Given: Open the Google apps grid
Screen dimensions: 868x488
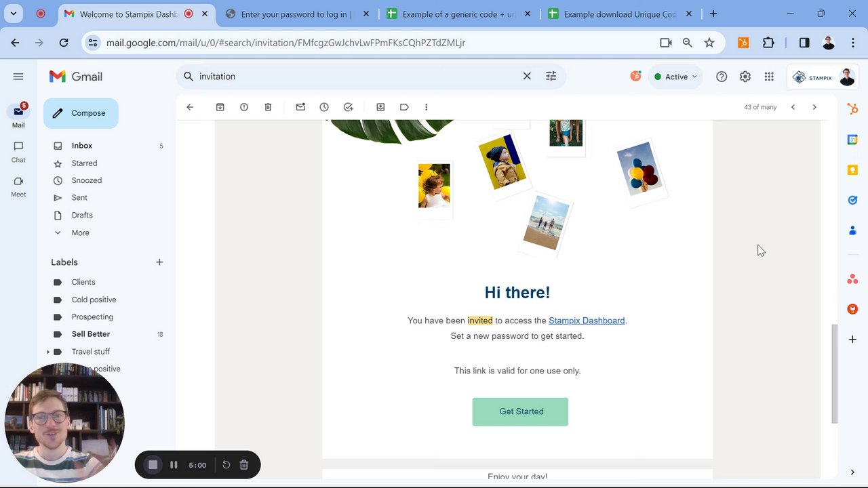Looking at the screenshot, I should pos(769,77).
